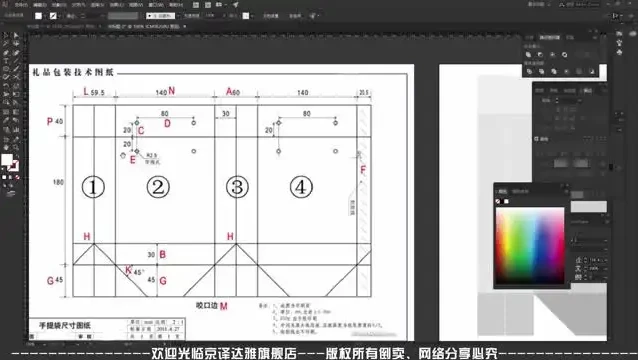This screenshot has height=360, width=638.
Task: Select the Scissors tool in toolbox
Action: click(16, 76)
